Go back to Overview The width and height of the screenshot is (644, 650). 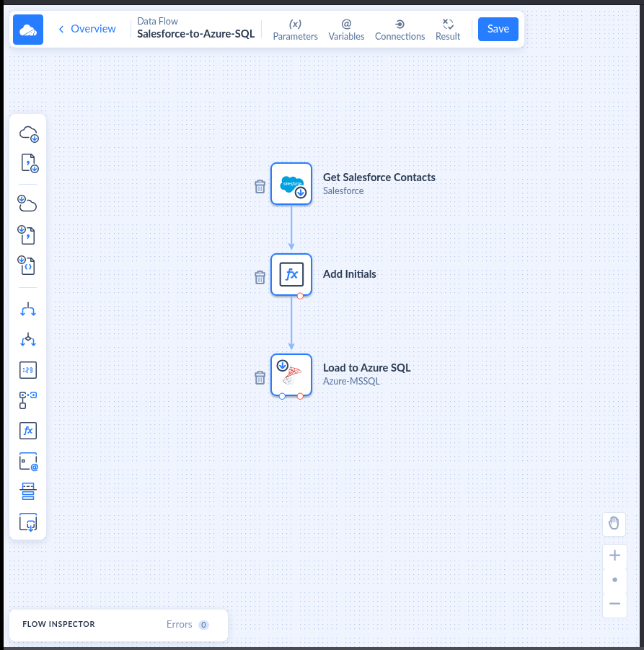[87, 29]
